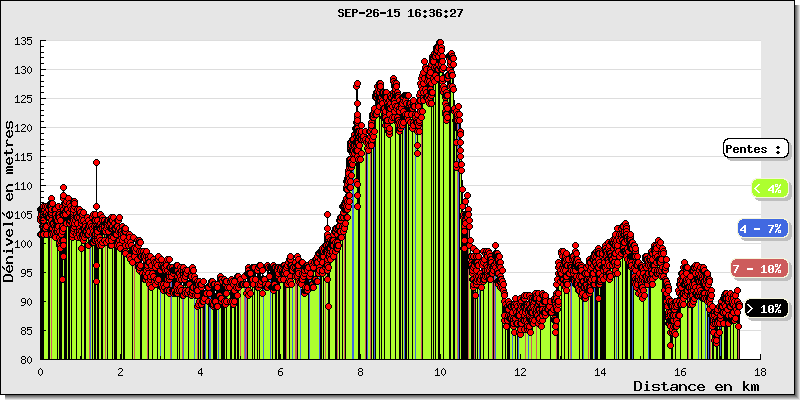Select the black '> 10%' legend swatch

766,308
